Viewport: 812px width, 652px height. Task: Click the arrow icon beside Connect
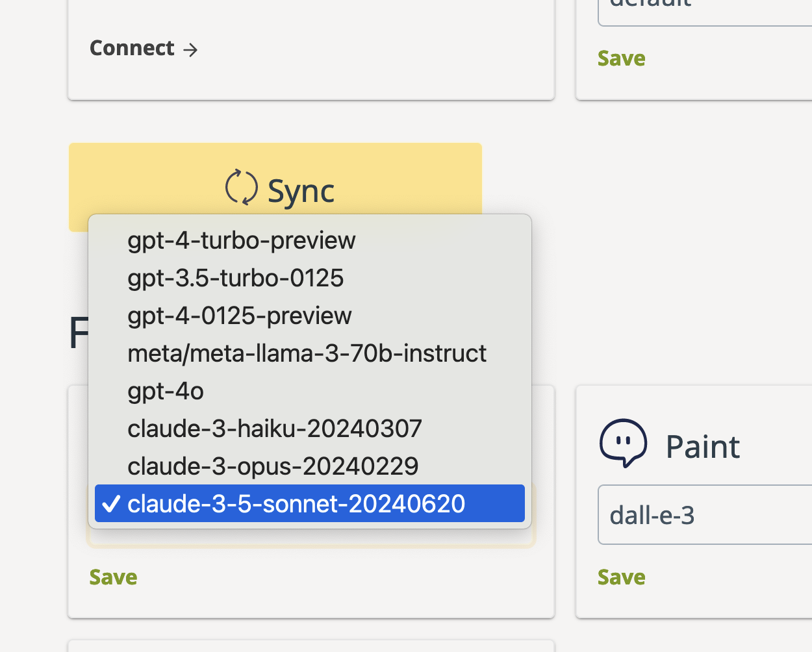coord(190,50)
